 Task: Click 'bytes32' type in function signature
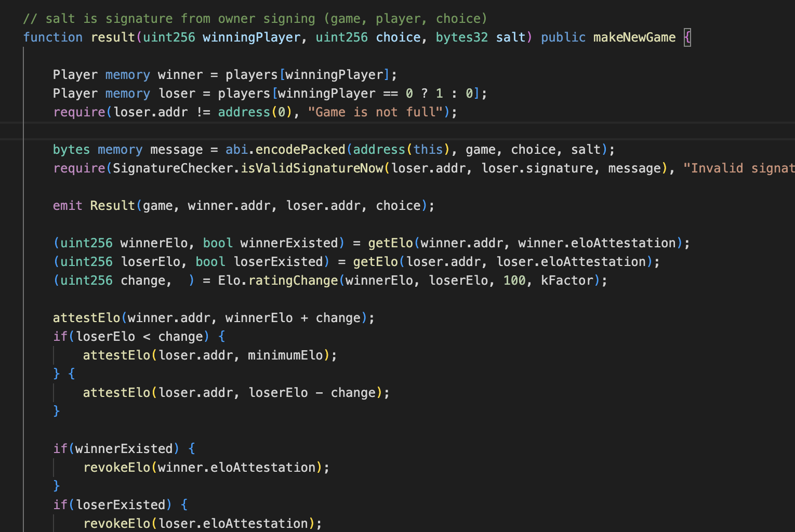pos(461,37)
